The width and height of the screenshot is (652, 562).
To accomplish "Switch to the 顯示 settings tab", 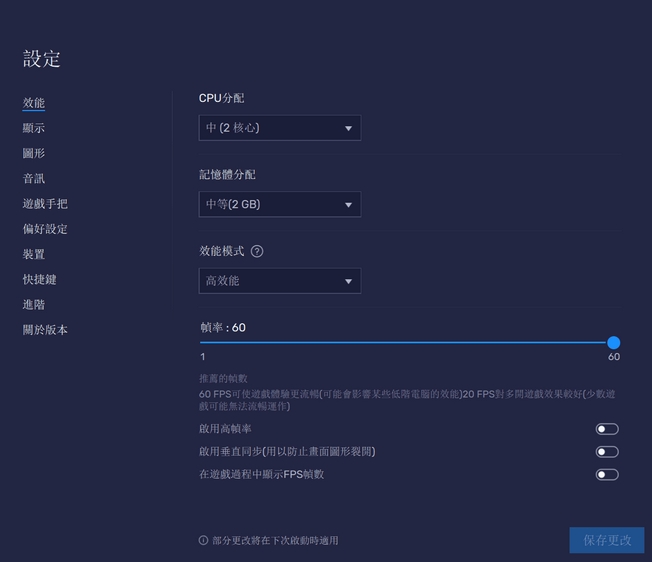I will pos(34,128).
